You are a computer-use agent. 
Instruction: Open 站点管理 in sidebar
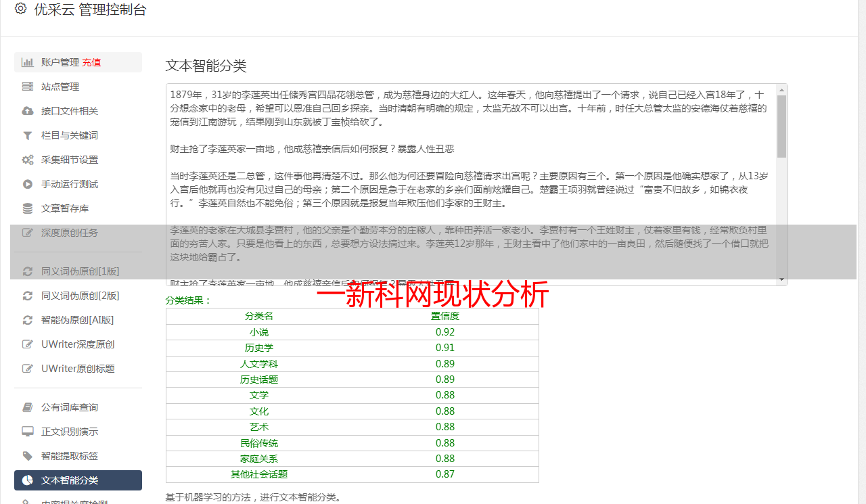pyautogui.click(x=78, y=87)
